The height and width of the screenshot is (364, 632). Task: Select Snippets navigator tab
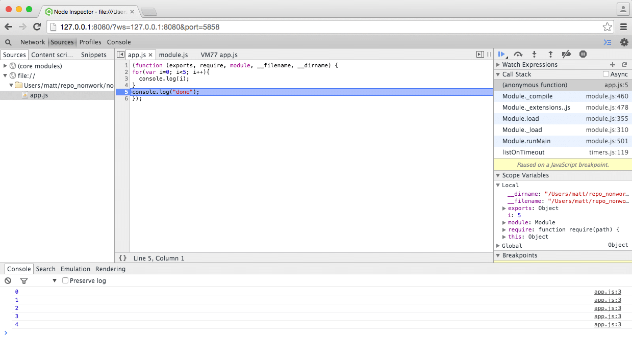[94, 55]
